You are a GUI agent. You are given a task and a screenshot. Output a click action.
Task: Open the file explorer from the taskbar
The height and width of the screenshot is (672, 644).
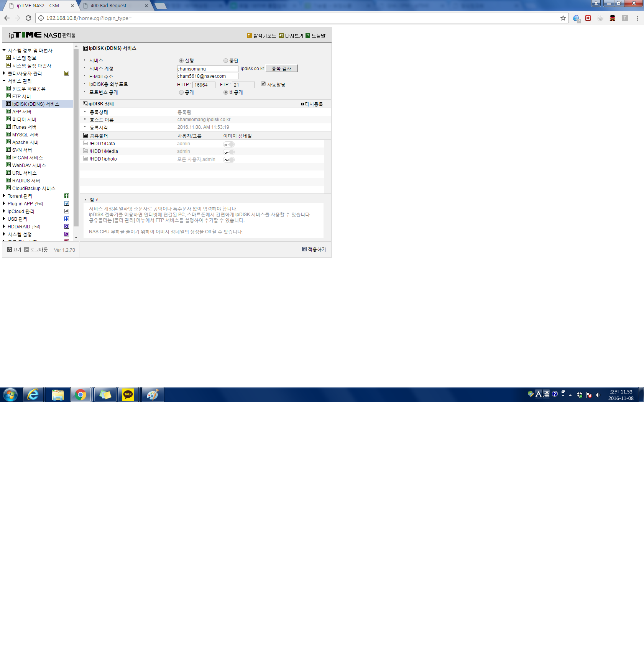tap(58, 395)
